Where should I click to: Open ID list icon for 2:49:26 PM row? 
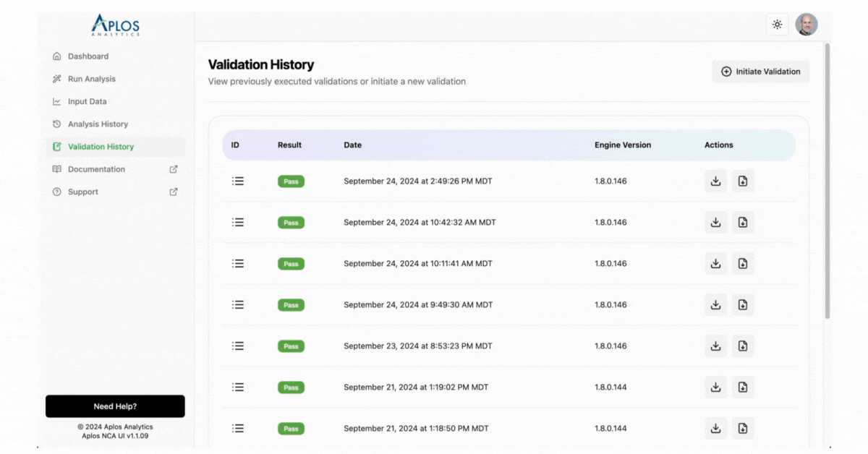(238, 181)
